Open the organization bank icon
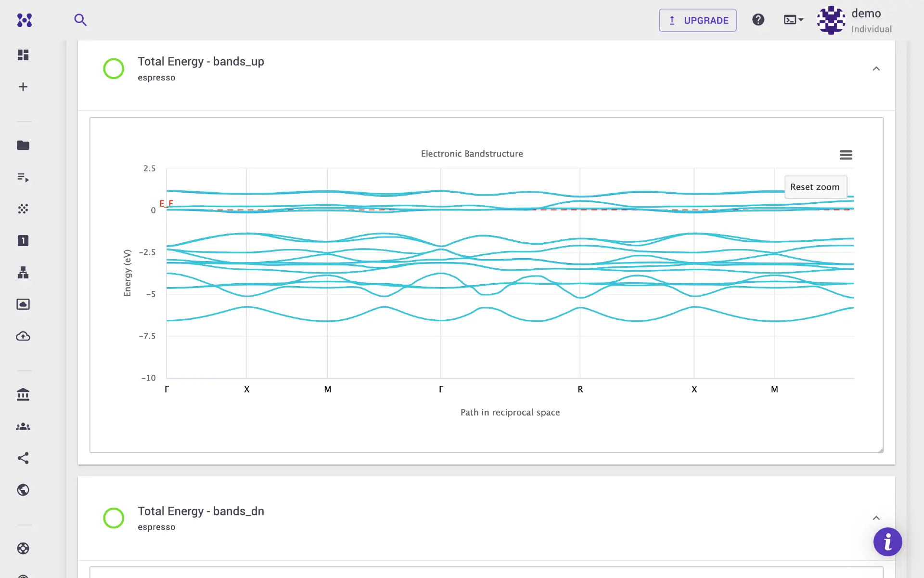The height and width of the screenshot is (578, 924). coord(23,394)
